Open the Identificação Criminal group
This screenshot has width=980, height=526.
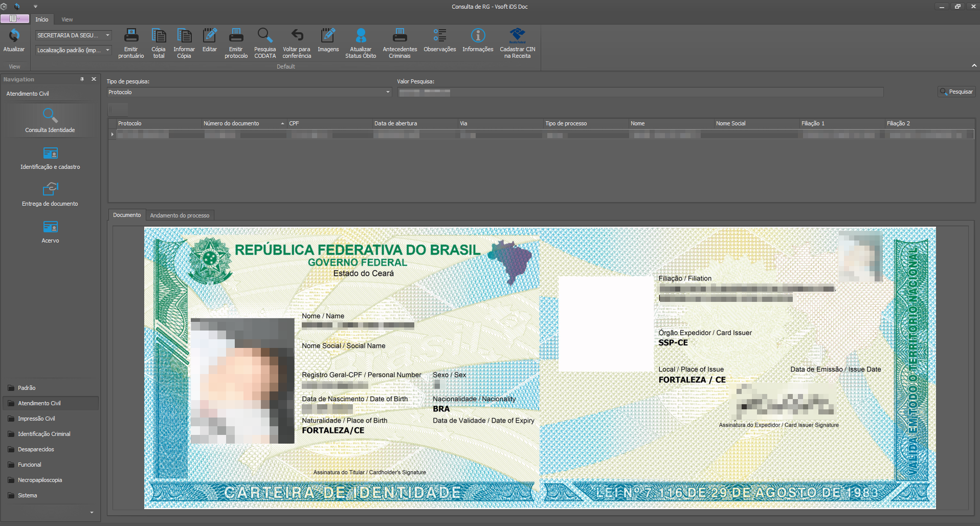click(44, 434)
